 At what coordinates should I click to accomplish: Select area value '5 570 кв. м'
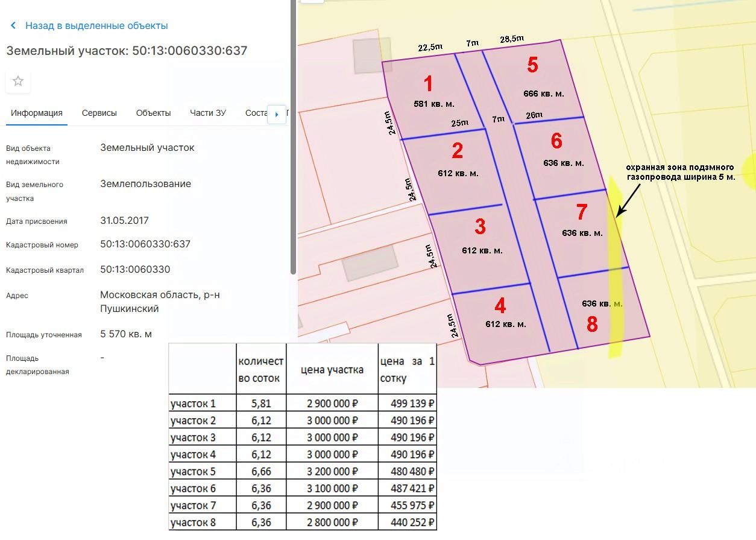126,334
